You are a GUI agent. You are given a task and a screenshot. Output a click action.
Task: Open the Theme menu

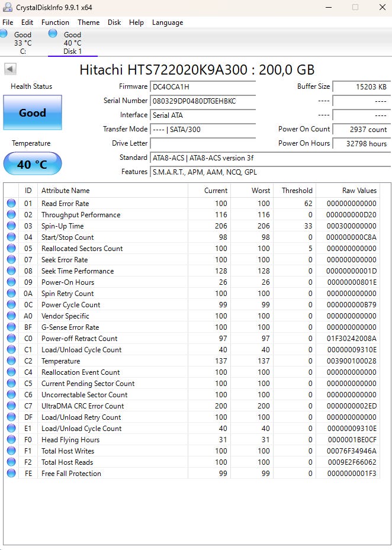click(88, 22)
